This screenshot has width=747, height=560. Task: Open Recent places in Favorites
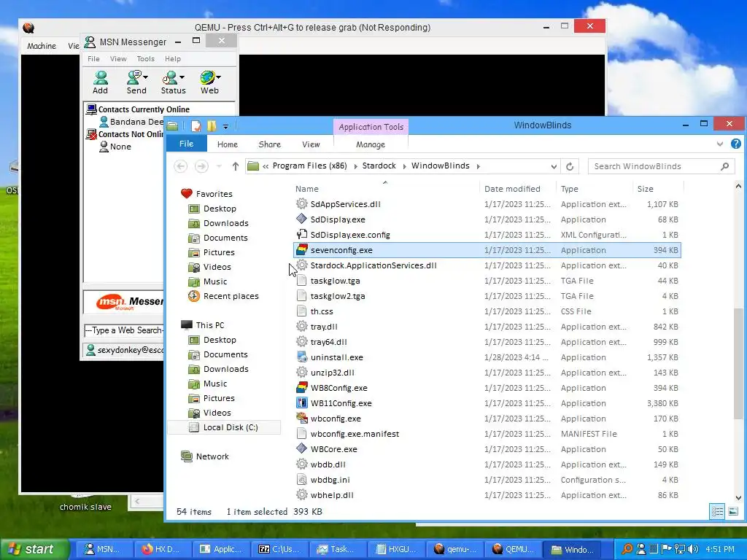click(x=231, y=296)
